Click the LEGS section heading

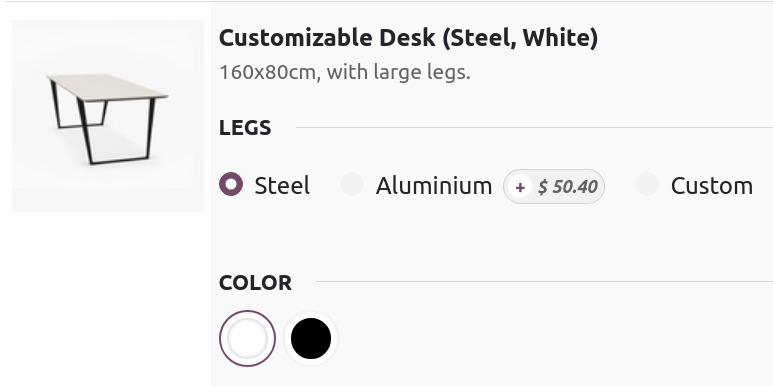(x=245, y=128)
